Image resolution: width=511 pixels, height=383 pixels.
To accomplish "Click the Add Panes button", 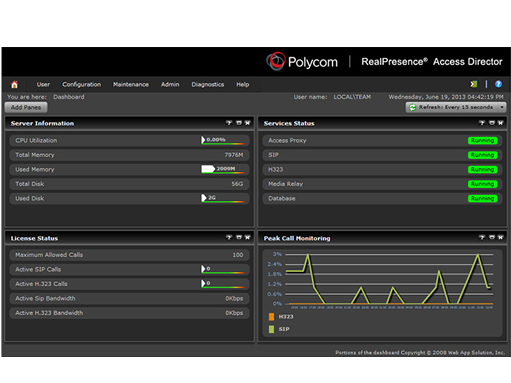I will 26,107.
